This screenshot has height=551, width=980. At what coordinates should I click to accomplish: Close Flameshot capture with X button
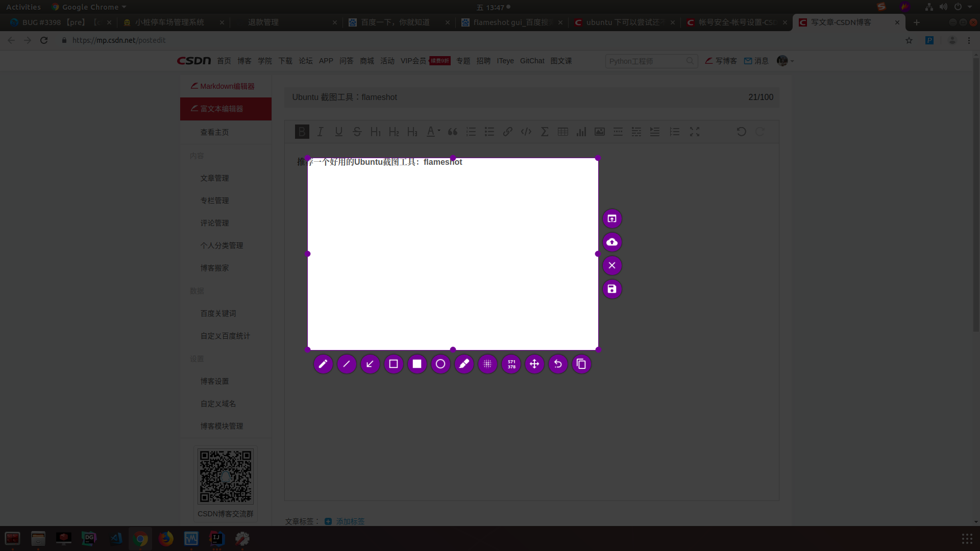click(612, 265)
